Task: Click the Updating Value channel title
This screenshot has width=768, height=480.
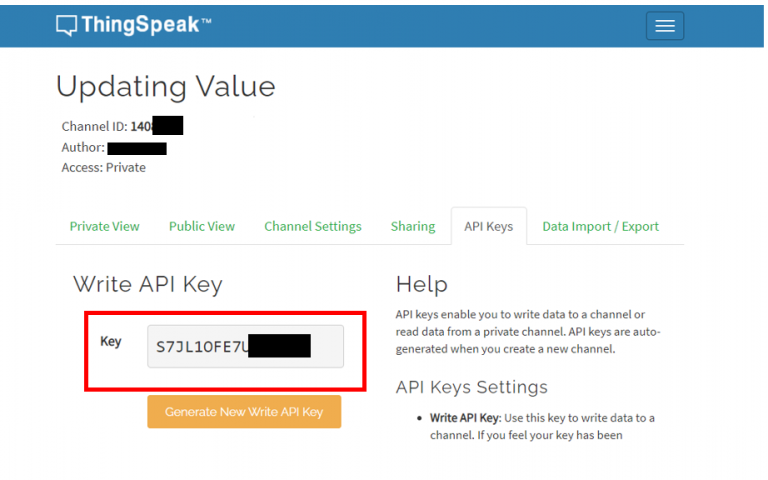Action: (166, 86)
